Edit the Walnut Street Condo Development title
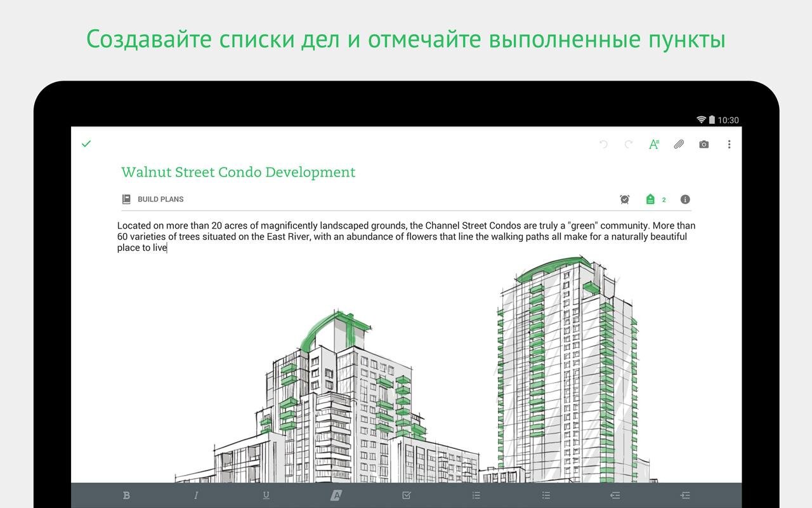The height and width of the screenshot is (508, 812). (238, 172)
